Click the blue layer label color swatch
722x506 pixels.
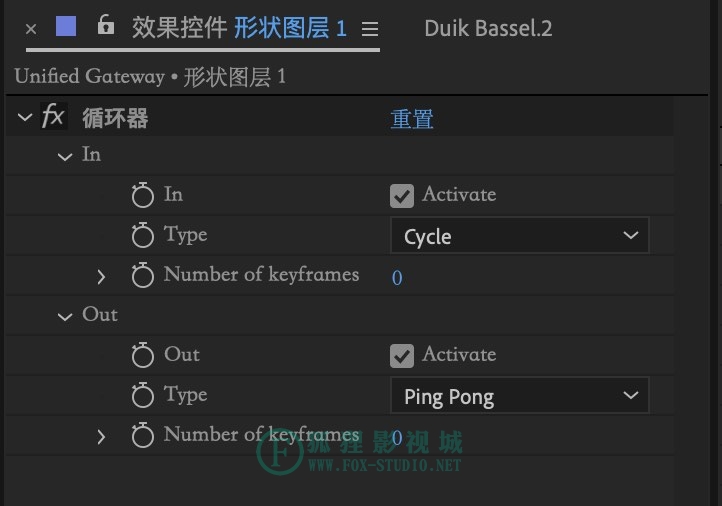click(66, 26)
